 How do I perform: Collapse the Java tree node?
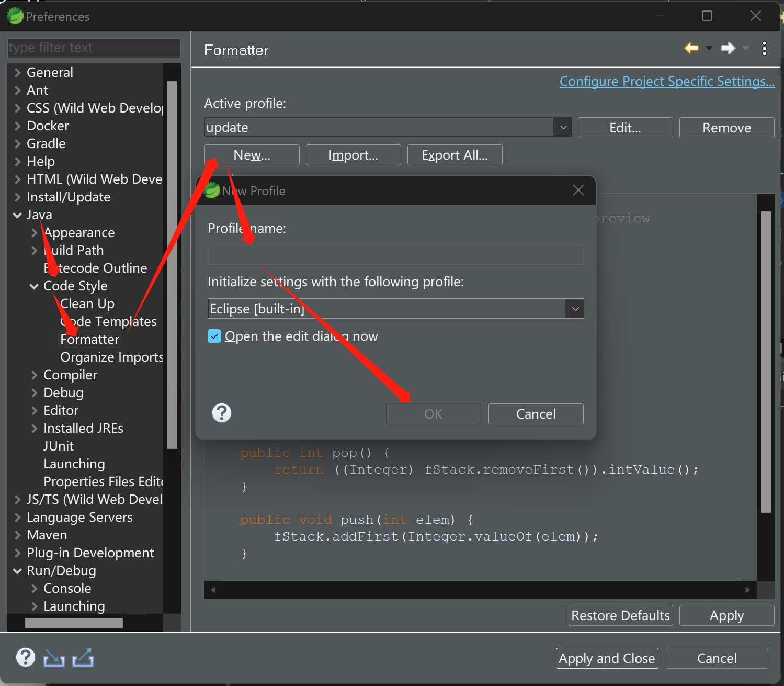point(17,215)
